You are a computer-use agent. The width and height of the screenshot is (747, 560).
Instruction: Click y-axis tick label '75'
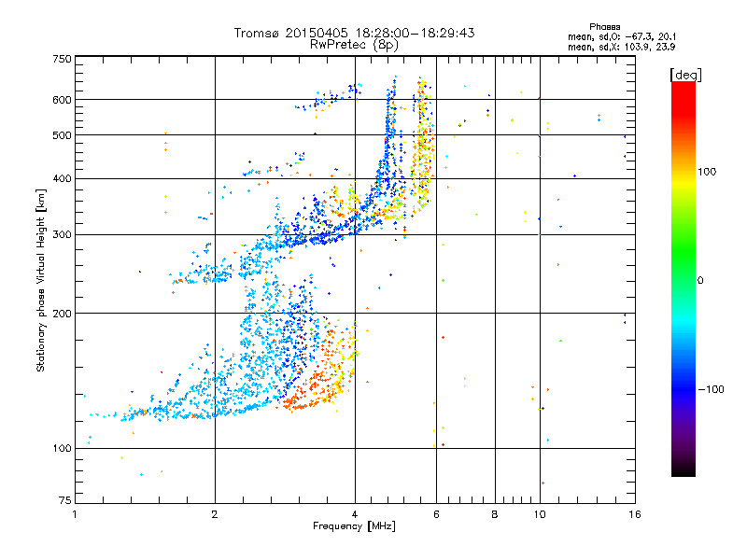[65, 500]
